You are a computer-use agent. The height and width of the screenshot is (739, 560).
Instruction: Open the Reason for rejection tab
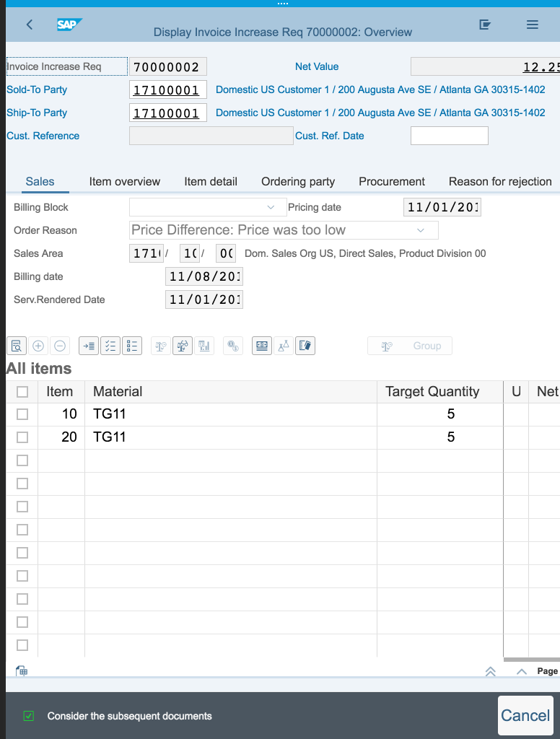tap(500, 181)
